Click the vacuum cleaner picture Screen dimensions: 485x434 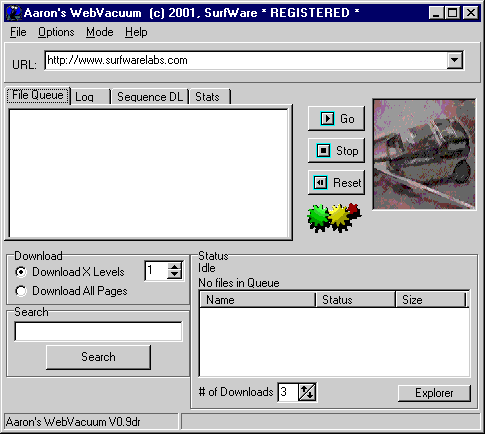coord(424,154)
